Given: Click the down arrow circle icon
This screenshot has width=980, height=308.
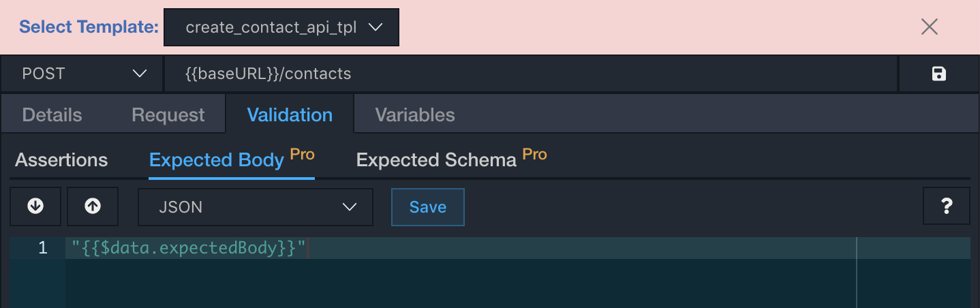Looking at the screenshot, I should (35, 206).
